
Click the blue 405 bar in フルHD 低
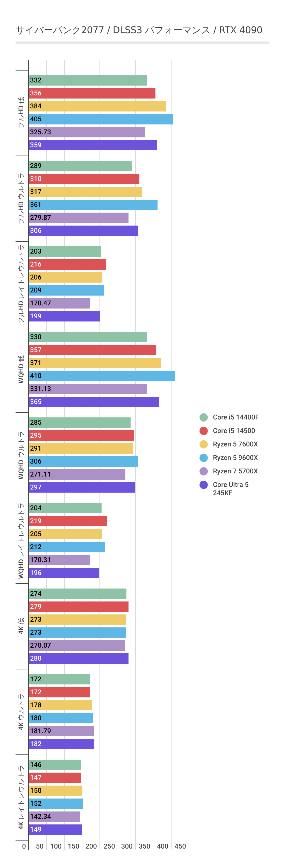point(101,119)
